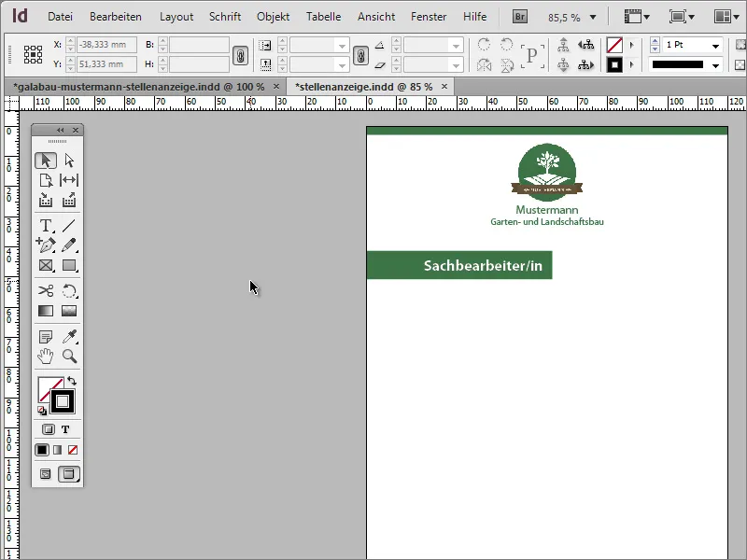Switch to Preview view mode
The image size is (747, 560).
(x=68, y=474)
